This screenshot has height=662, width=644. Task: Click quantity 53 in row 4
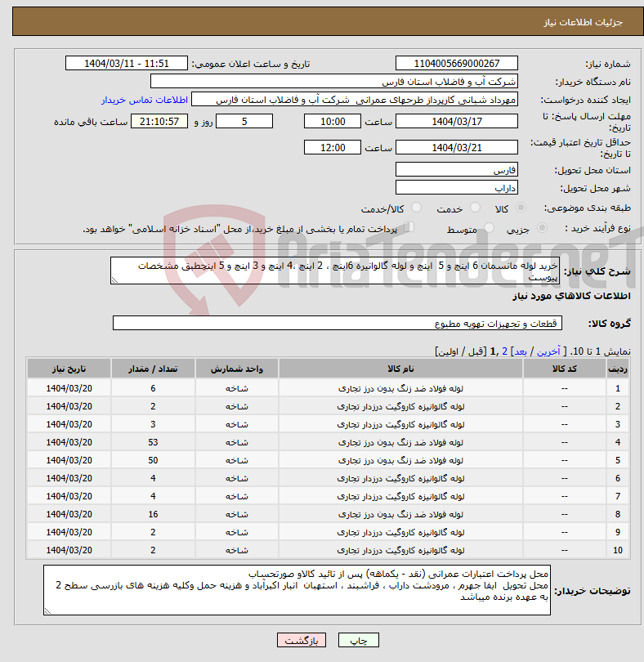[x=153, y=442]
